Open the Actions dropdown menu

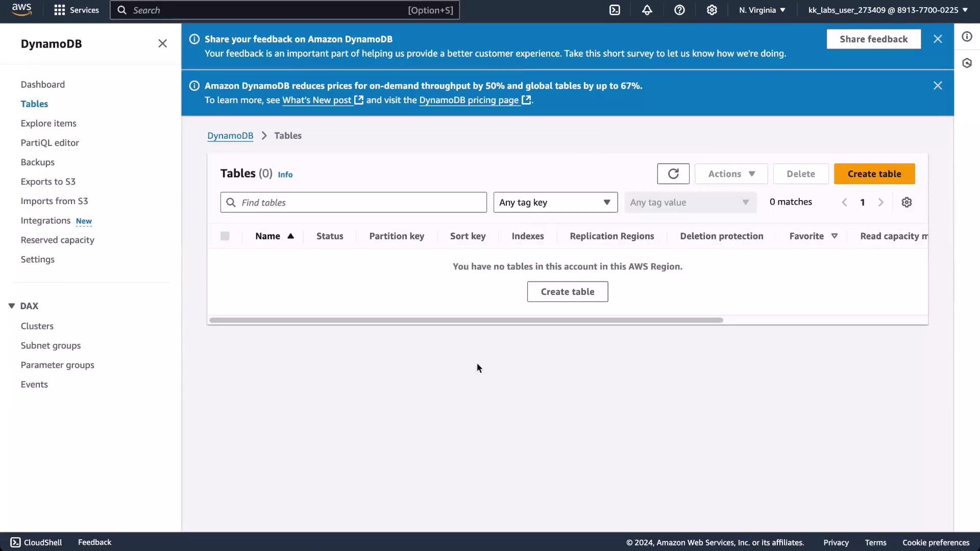(x=731, y=174)
